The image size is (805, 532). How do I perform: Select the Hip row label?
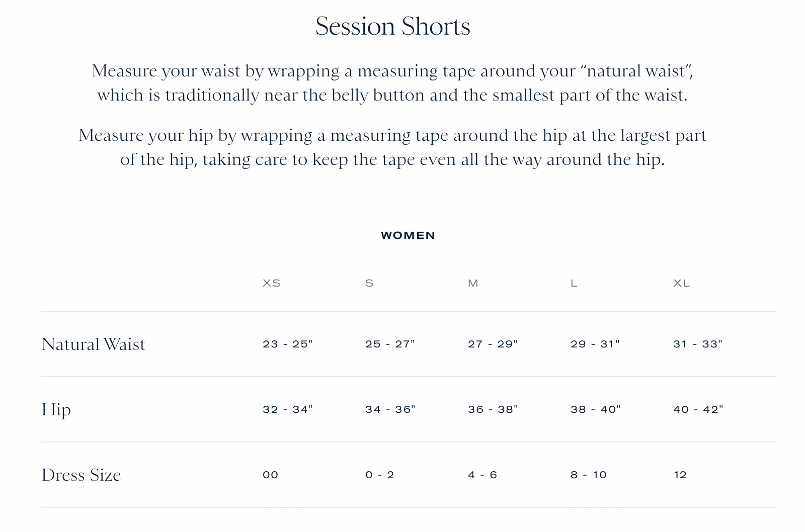click(56, 410)
